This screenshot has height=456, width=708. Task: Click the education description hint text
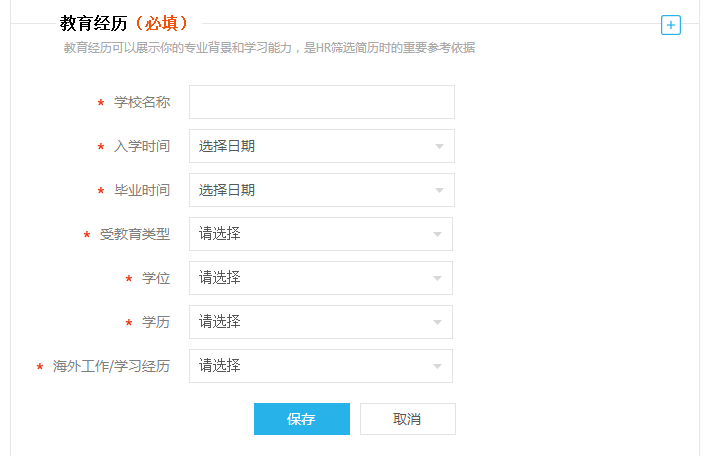(x=269, y=48)
